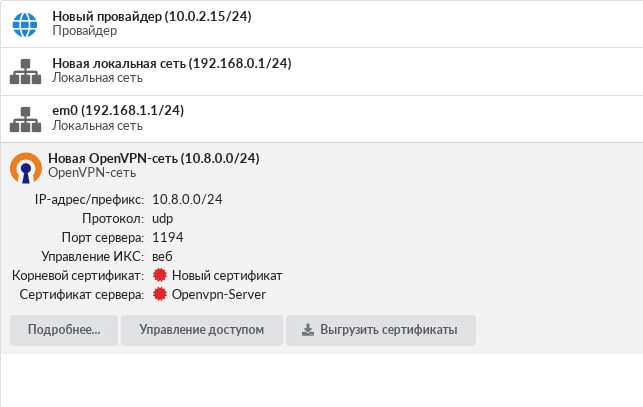The height and width of the screenshot is (407, 643).
Task: Click the Управление ИКС value веб
Action: tap(162, 257)
